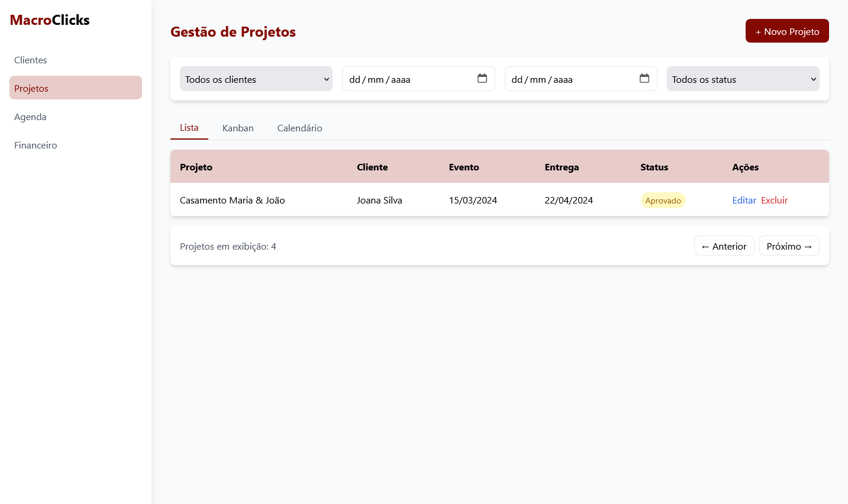This screenshot has width=848, height=504.
Task: Open the Todos os clientes dropdown
Action: click(256, 78)
